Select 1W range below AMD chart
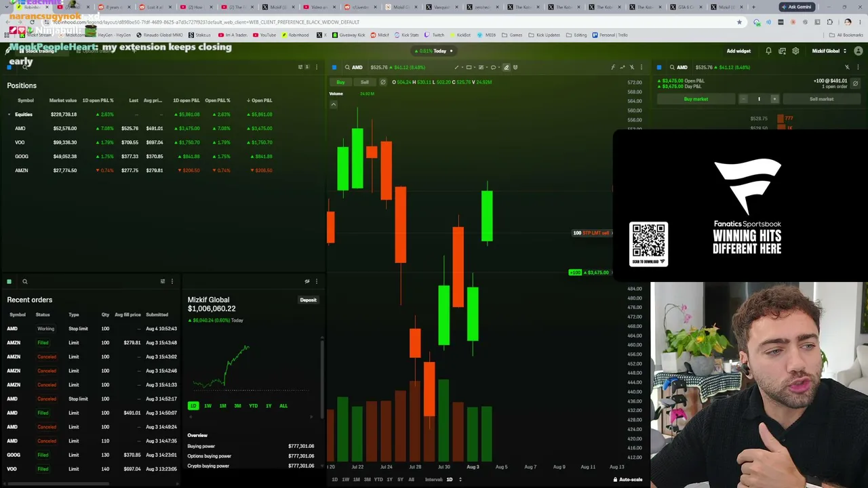Image resolution: width=868 pixels, height=488 pixels. click(345, 480)
